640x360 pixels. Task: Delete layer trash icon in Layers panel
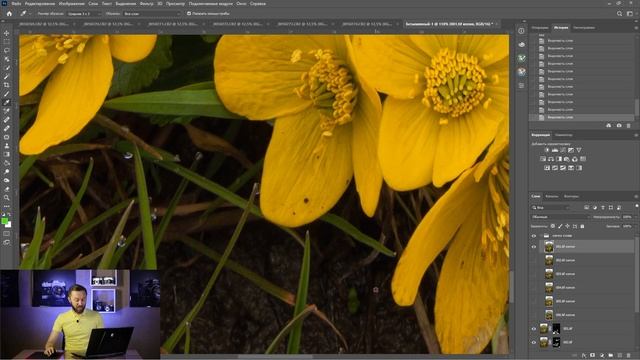[x=629, y=356]
